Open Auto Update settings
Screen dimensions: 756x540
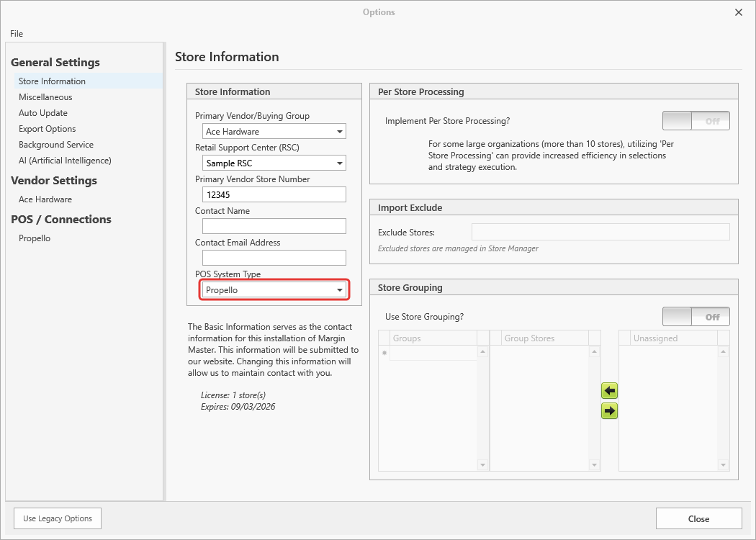point(43,113)
